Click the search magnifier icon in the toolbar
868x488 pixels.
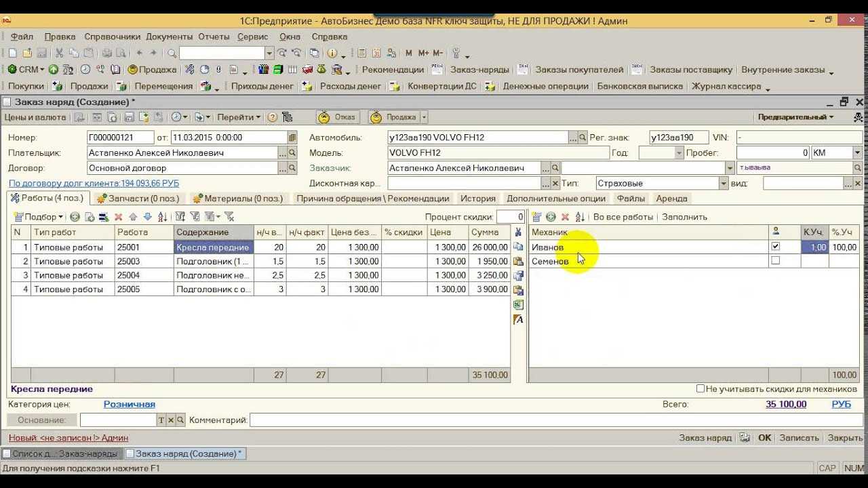point(172,53)
